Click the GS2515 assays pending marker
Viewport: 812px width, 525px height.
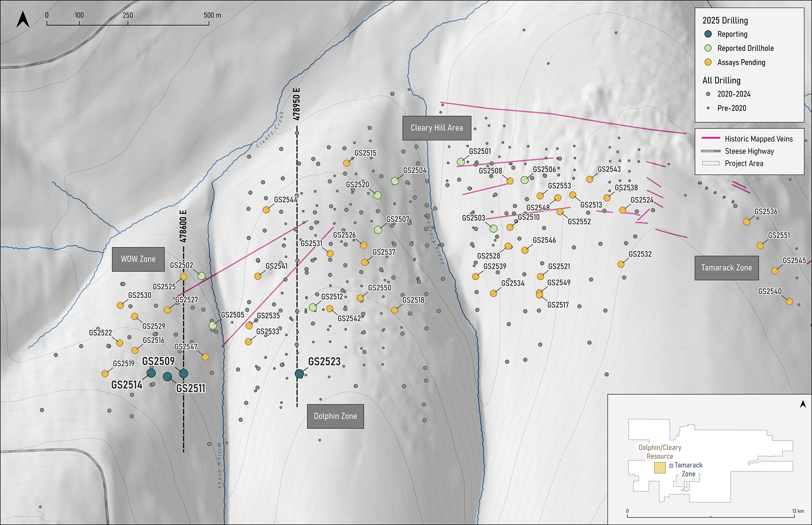click(x=346, y=163)
